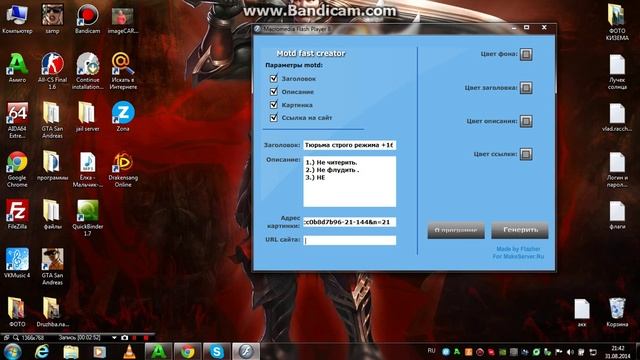
Task: Open Windows Media Player taskbar icon
Action: 100,351
